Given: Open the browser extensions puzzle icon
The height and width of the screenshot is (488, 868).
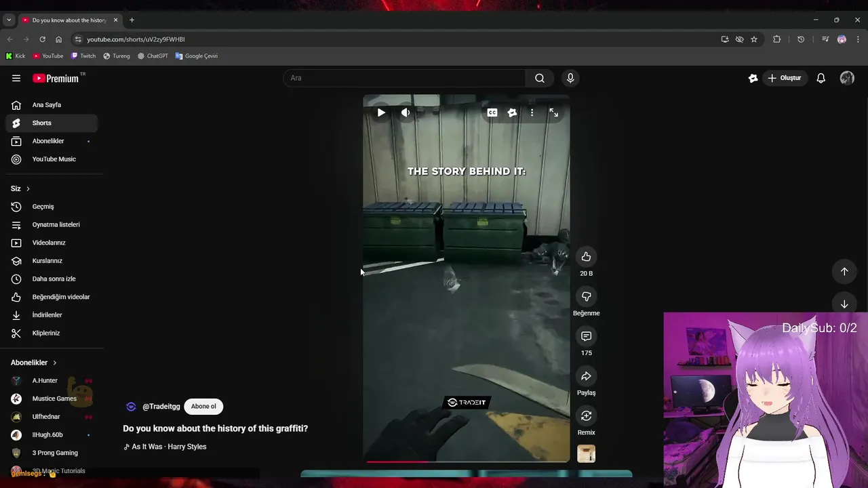Looking at the screenshot, I should pos(777,39).
